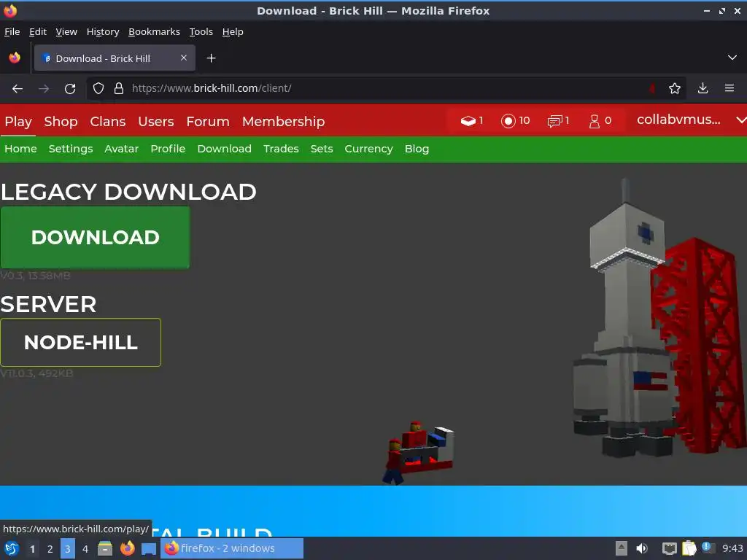Open the Clans page
The height and width of the screenshot is (560, 747).
coord(108,122)
